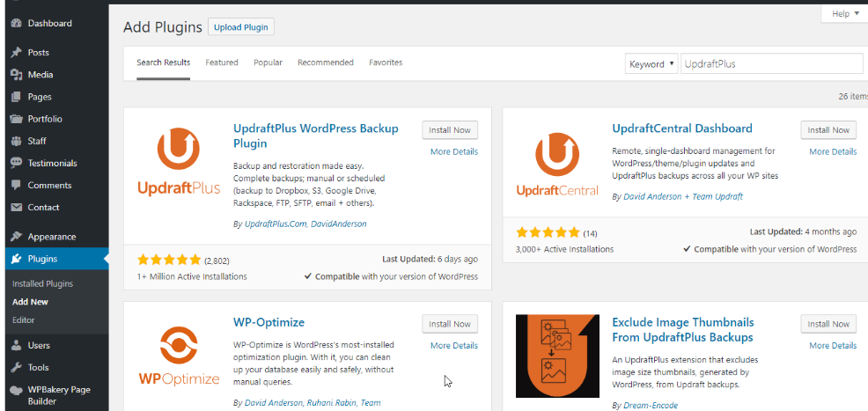
Task: Click the Appearance paintbrush icon
Action: [x=17, y=237]
